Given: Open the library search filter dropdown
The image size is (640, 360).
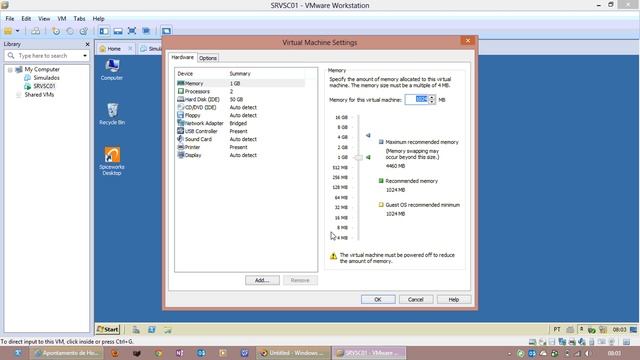Looking at the screenshot, I should pos(85,56).
